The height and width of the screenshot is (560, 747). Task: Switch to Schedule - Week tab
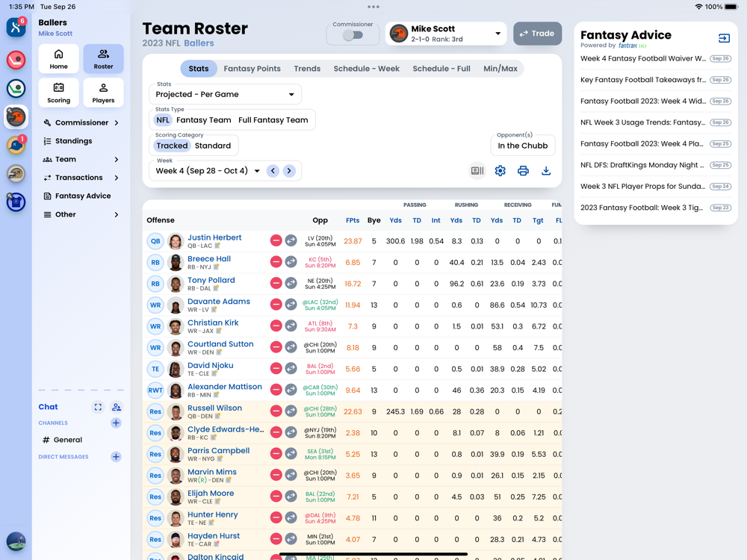(366, 69)
